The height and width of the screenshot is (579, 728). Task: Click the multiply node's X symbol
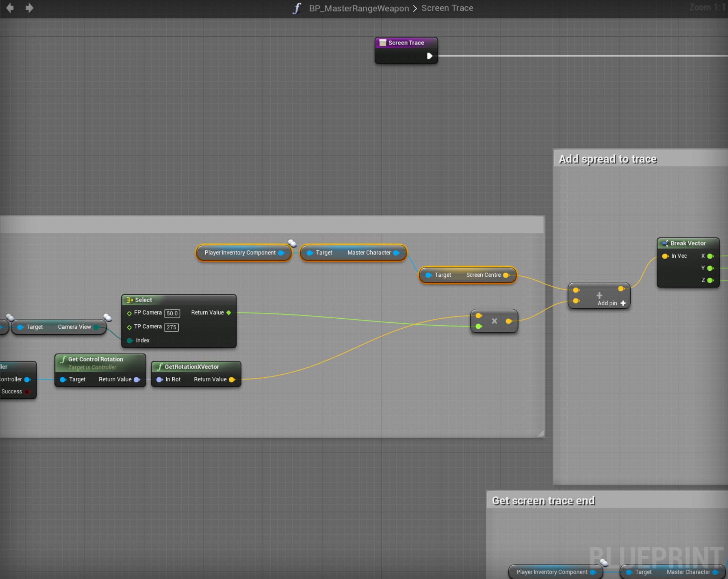[x=494, y=321]
